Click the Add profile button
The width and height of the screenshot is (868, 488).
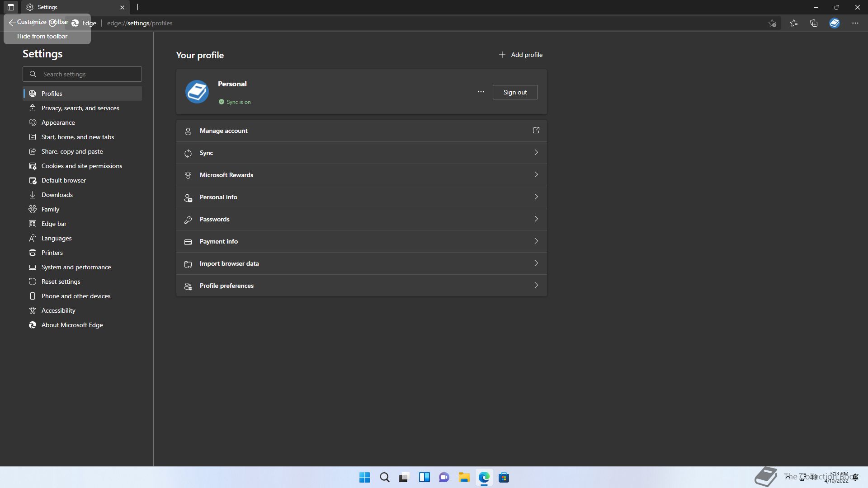(x=520, y=55)
